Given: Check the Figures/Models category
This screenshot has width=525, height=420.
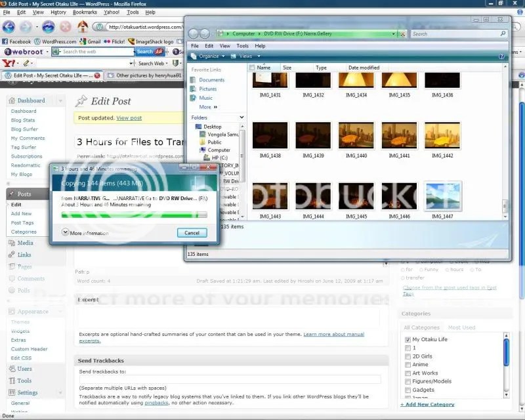Looking at the screenshot, I should 408,381.
